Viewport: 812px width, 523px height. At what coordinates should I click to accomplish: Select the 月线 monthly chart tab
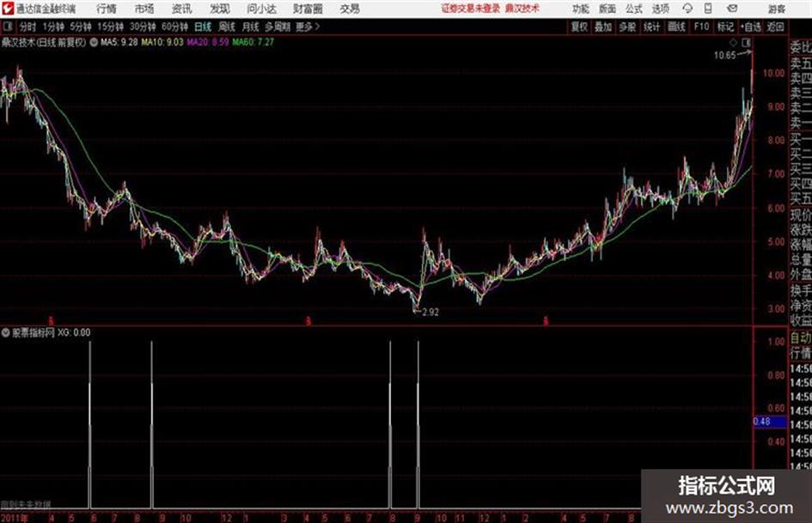coord(251,27)
